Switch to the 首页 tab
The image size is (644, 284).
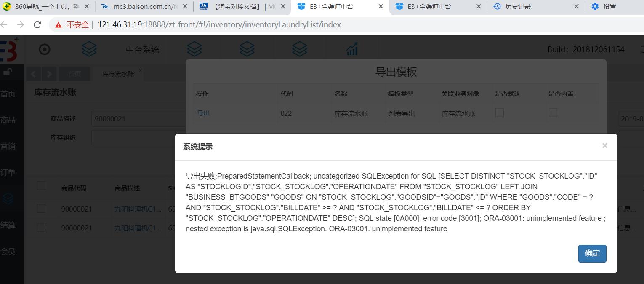(75, 74)
